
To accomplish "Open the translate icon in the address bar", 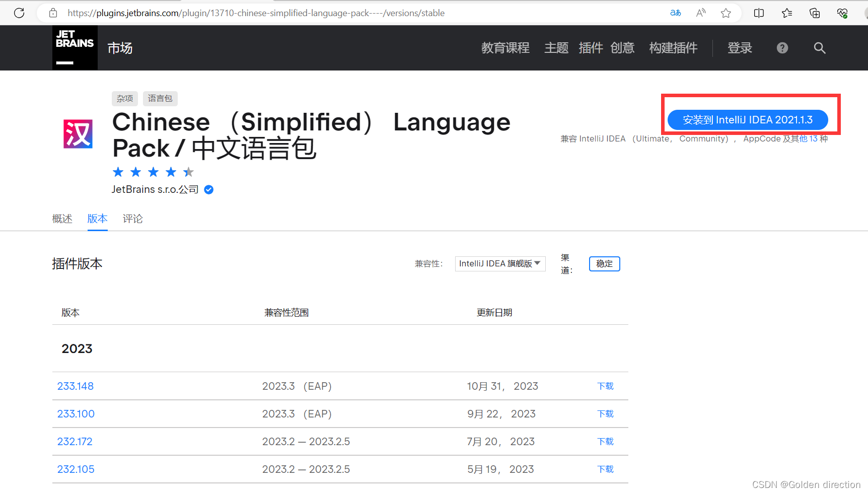I will [x=675, y=13].
